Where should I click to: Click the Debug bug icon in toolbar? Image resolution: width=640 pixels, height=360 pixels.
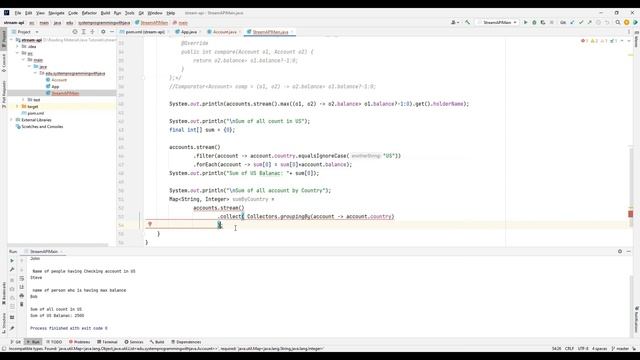coord(534,22)
